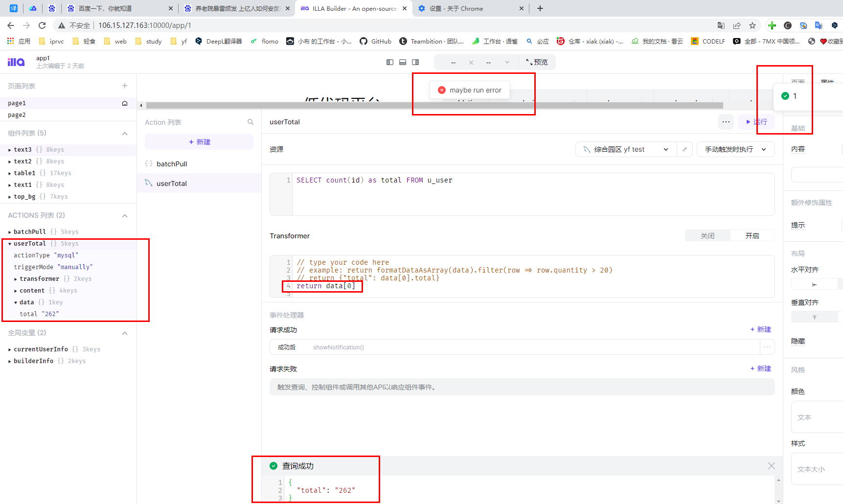Expand the builderInfo tree node
Viewport: 843px width, 504px height.
(10, 361)
